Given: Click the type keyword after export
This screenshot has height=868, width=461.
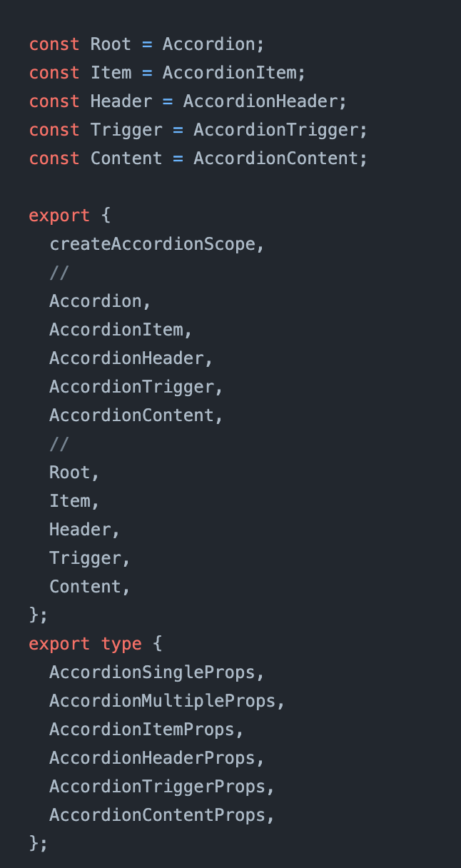Looking at the screenshot, I should pos(121,644).
